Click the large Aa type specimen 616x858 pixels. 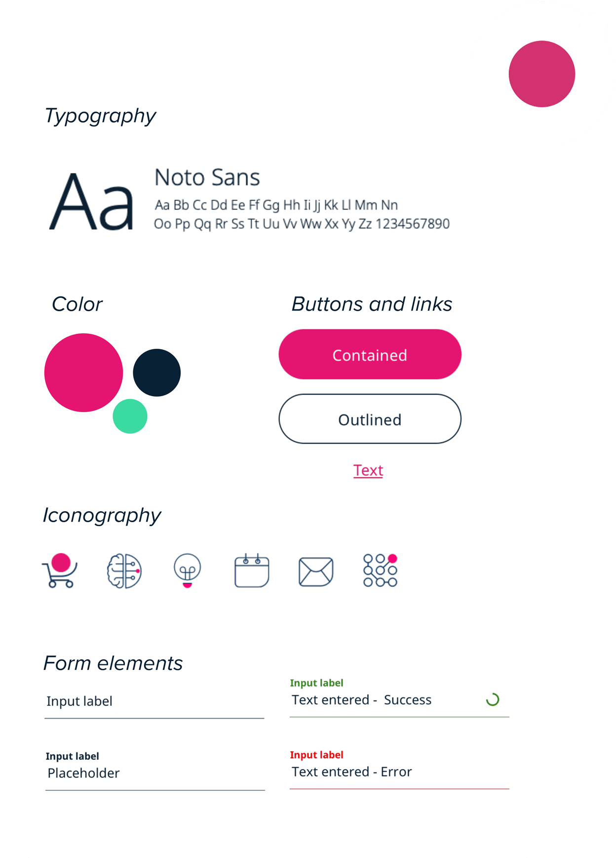coord(92,202)
